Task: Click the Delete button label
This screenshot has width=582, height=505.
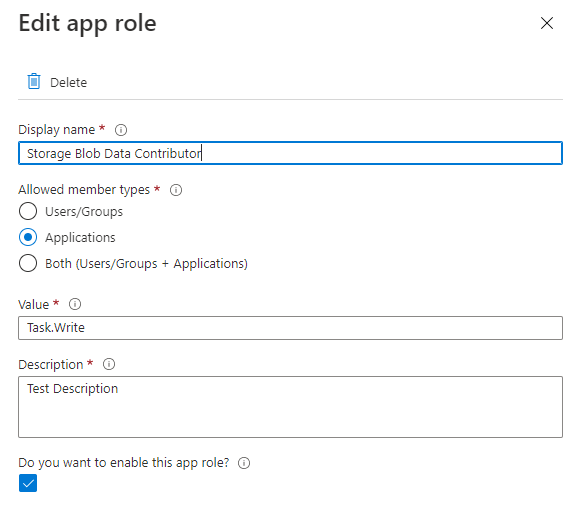Action: (68, 82)
